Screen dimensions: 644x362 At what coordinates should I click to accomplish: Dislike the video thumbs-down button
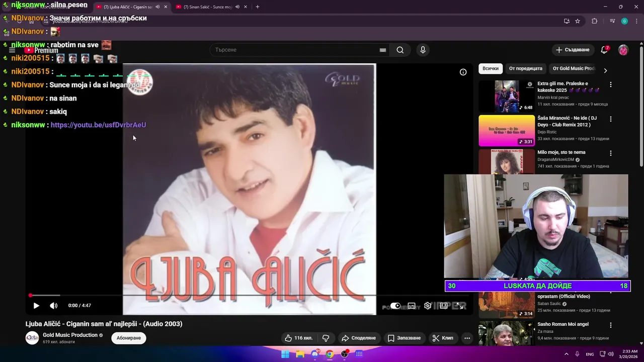326,338
